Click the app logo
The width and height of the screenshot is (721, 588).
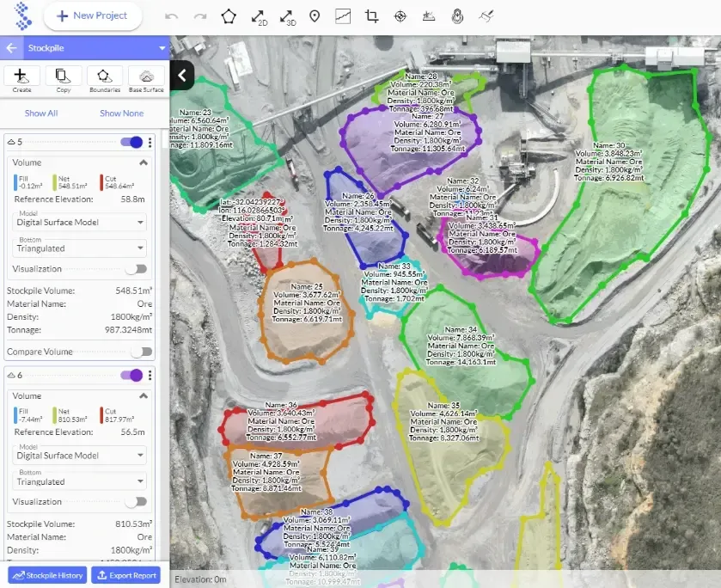point(22,15)
